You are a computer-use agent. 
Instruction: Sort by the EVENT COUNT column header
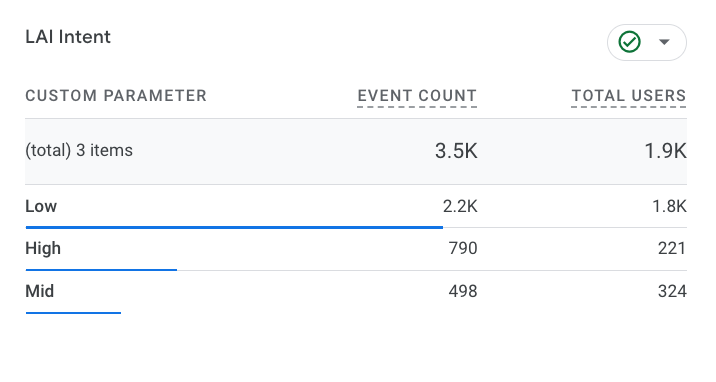(x=417, y=96)
